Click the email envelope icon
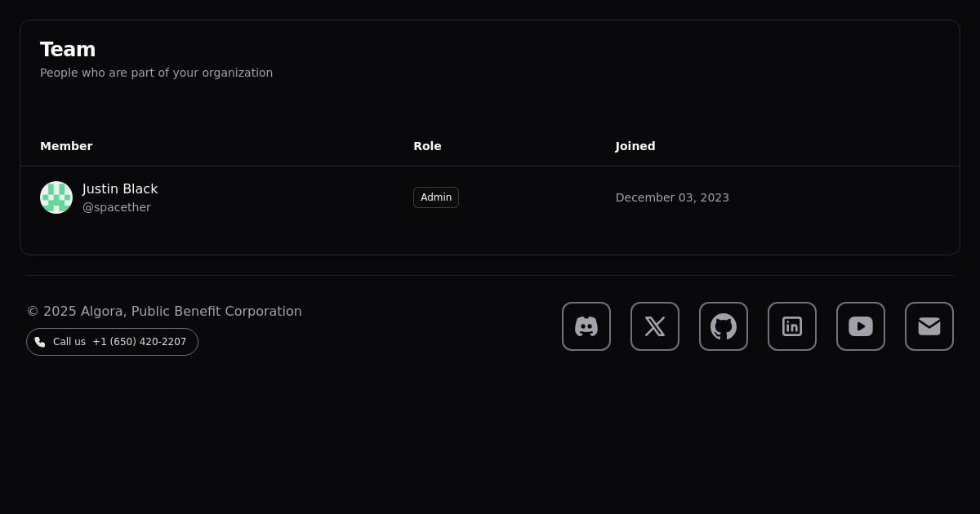 point(929,326)
